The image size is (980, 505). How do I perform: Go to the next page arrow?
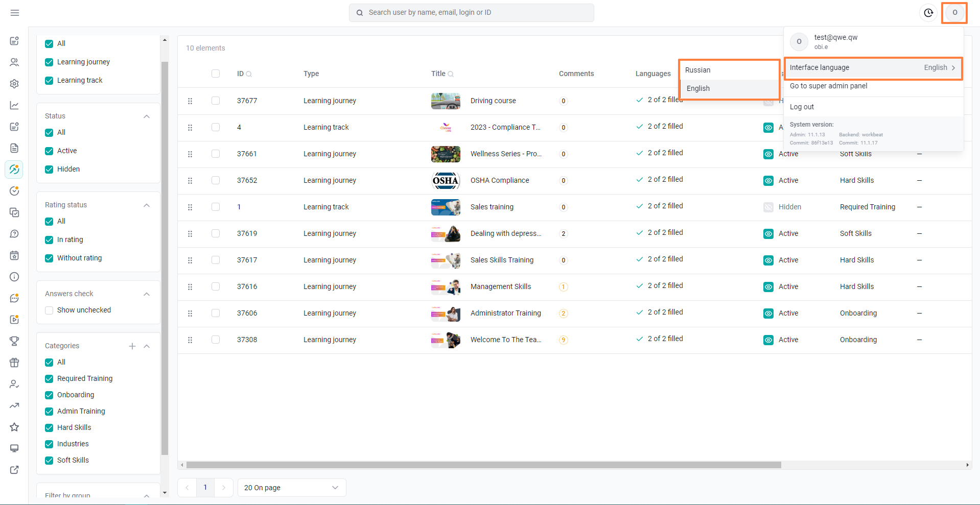click(224, 488)
